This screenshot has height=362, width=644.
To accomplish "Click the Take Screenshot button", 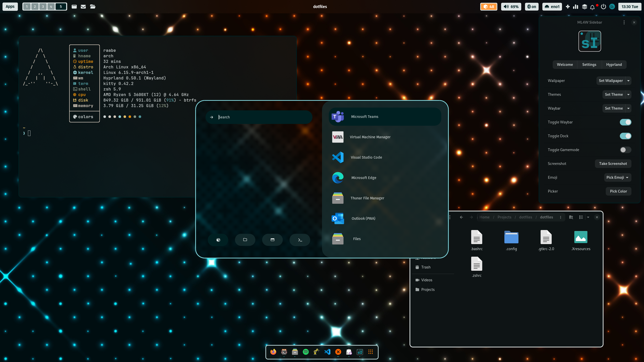I will pos(613,164).
